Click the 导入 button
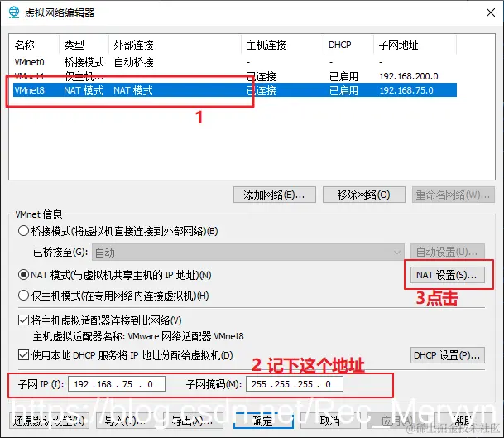 pyautogui.click(x=125, y=421)
